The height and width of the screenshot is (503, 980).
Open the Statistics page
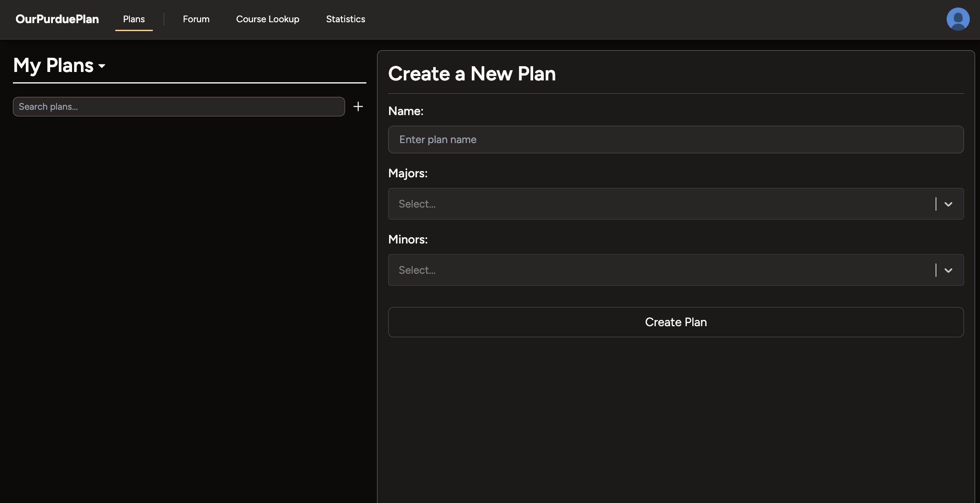(x=345, y=19)
